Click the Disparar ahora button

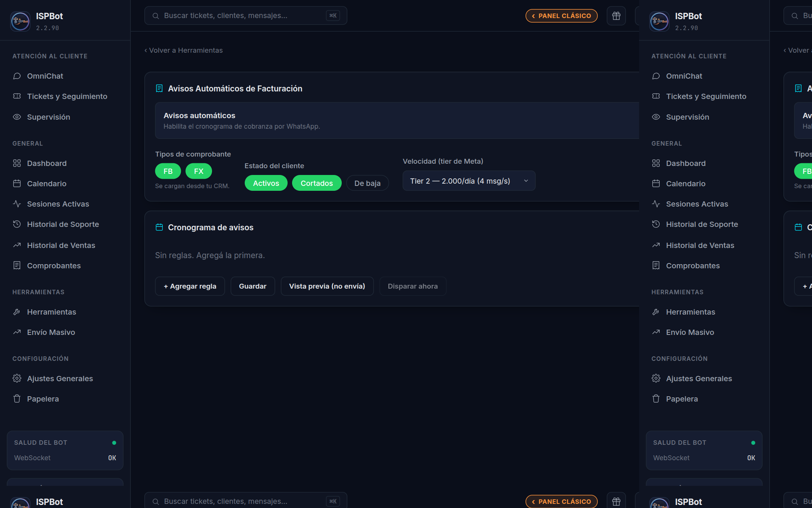(413, 286)
